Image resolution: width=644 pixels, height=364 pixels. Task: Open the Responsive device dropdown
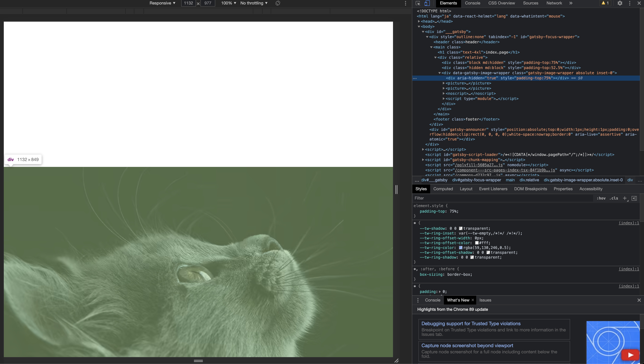click(x=162, y=3)
